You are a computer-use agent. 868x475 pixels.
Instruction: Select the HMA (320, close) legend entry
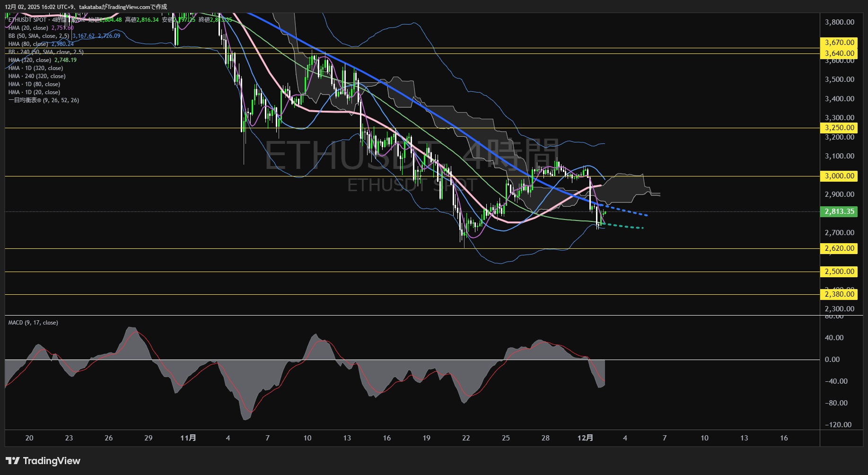pos(30,60)
